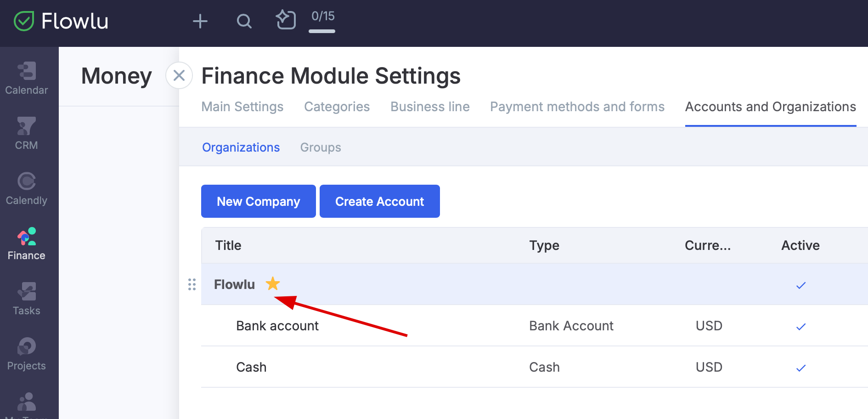Close the Finance Module Settings panel

click(x=179, y=75)
